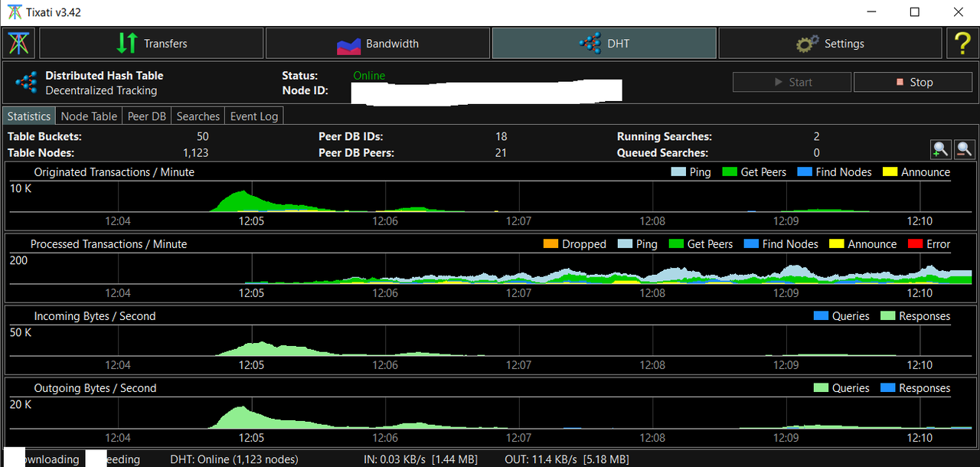Open the Event Log tab

[254, 116]
